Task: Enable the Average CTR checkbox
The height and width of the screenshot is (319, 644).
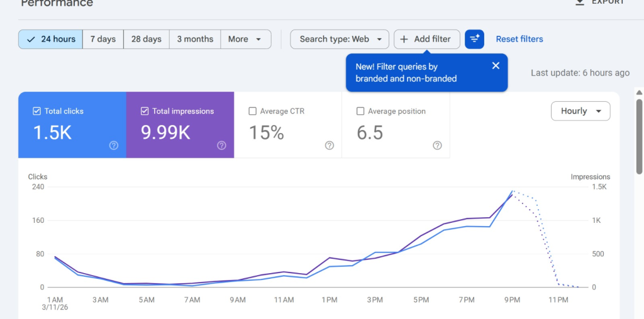Action: tap(253, 111)
